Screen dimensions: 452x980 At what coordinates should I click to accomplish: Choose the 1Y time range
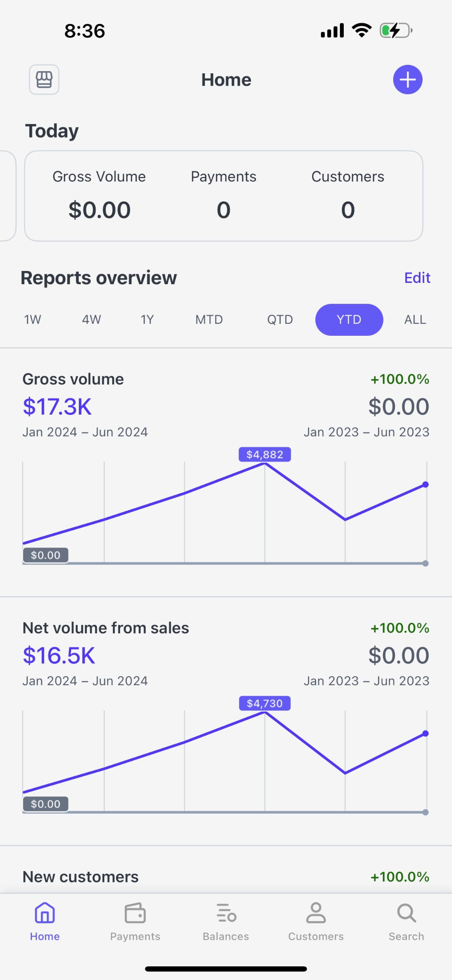tap(147, 320)
